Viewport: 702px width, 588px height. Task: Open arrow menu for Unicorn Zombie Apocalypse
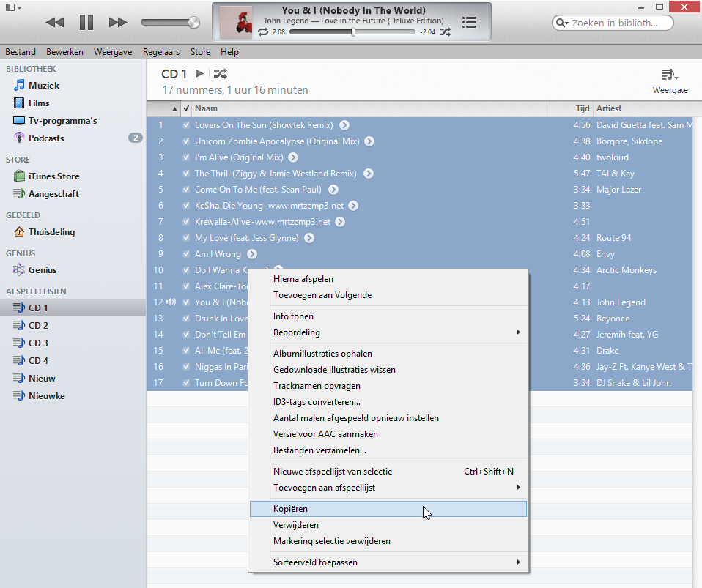pyautogui.click(x=369, y=141)
